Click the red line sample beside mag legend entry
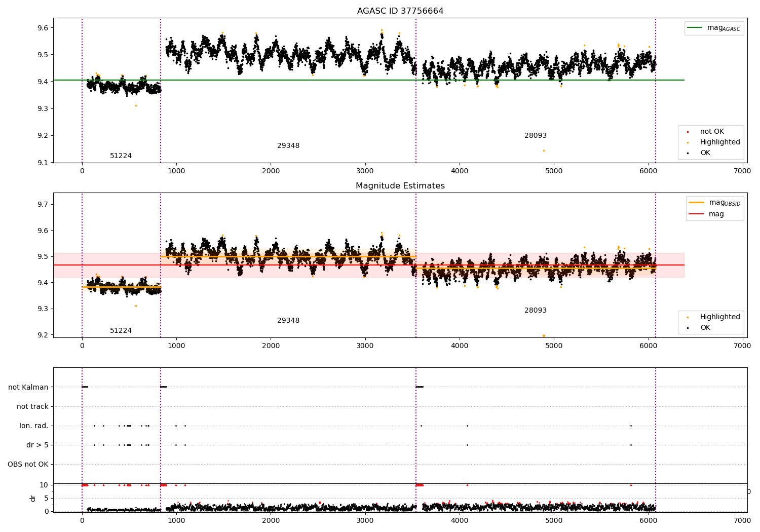Viewport: 760px width, 532px height. click(697, 214)
